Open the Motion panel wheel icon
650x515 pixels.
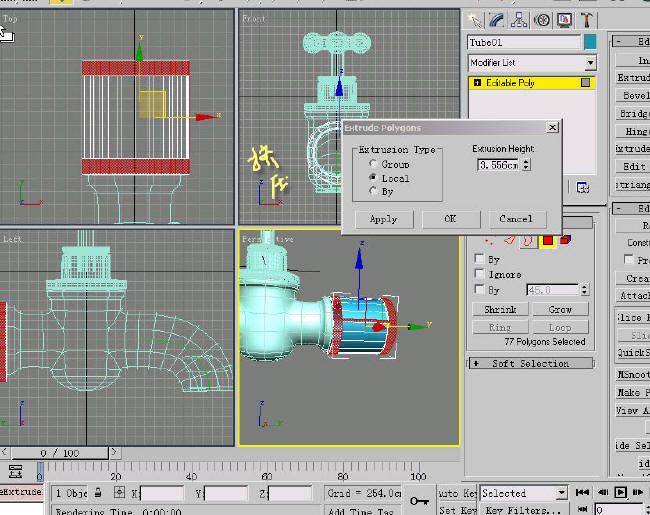[x=542, y=20]
